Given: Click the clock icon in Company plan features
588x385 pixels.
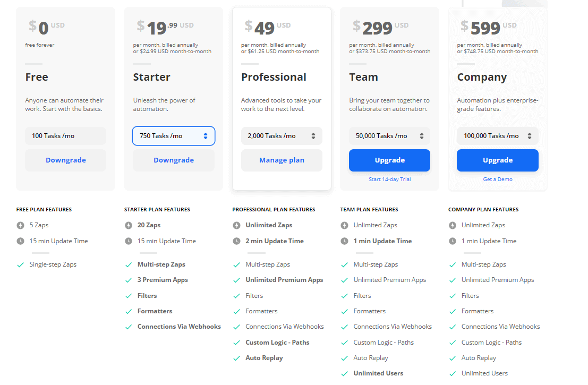Looking at the screenshot, I should [452, 241].
